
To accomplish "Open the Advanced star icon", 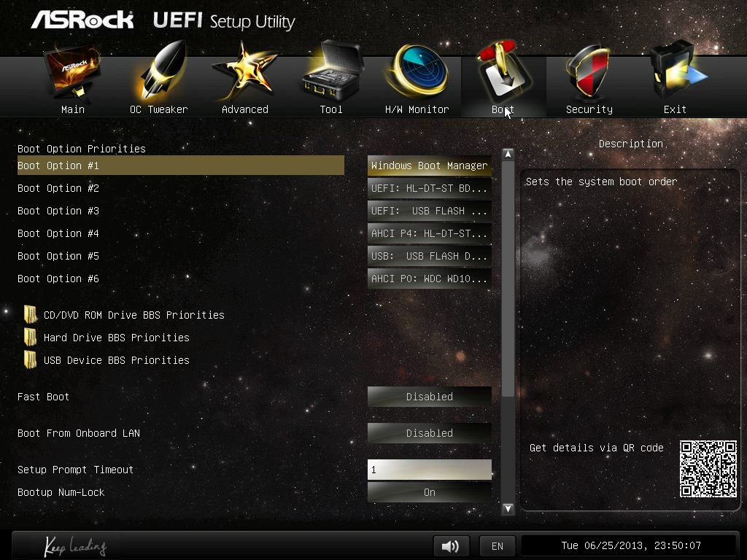I will pyautogui.click(x=244, y=71).
